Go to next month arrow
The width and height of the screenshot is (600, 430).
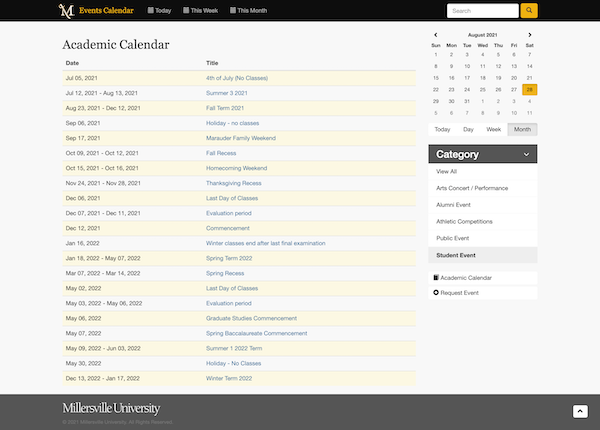click(530, 35)
